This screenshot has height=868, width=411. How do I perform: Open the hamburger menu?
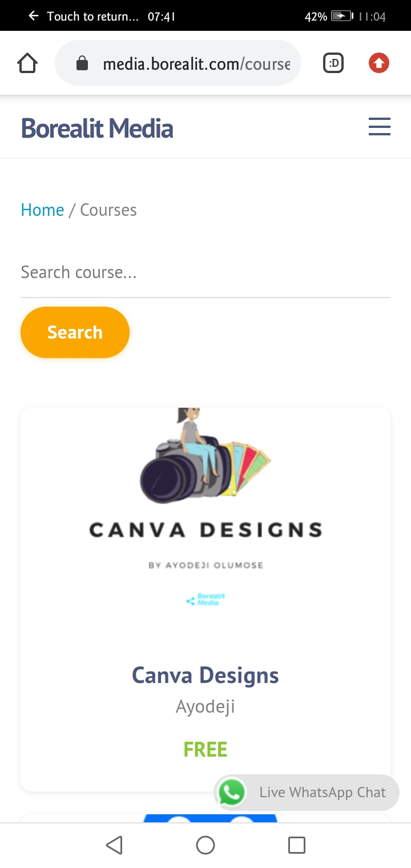pos(380,127)
